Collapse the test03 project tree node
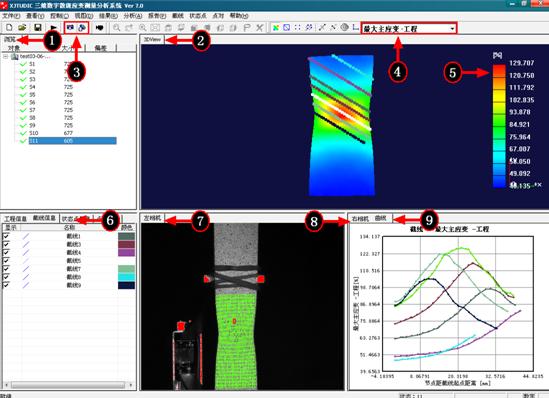549x398 pixels. [6, 56]
